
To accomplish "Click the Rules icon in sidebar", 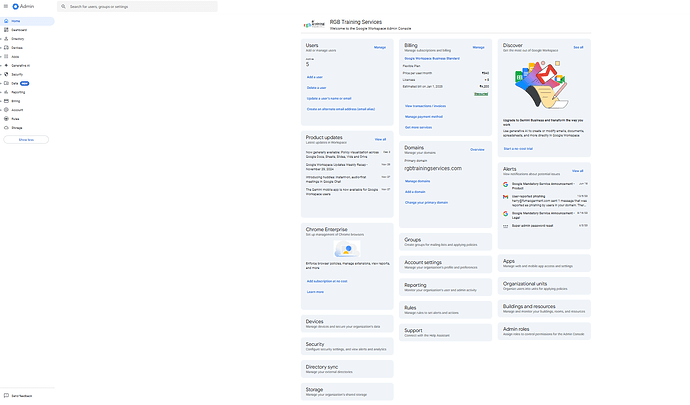I will tap(6, 118).
